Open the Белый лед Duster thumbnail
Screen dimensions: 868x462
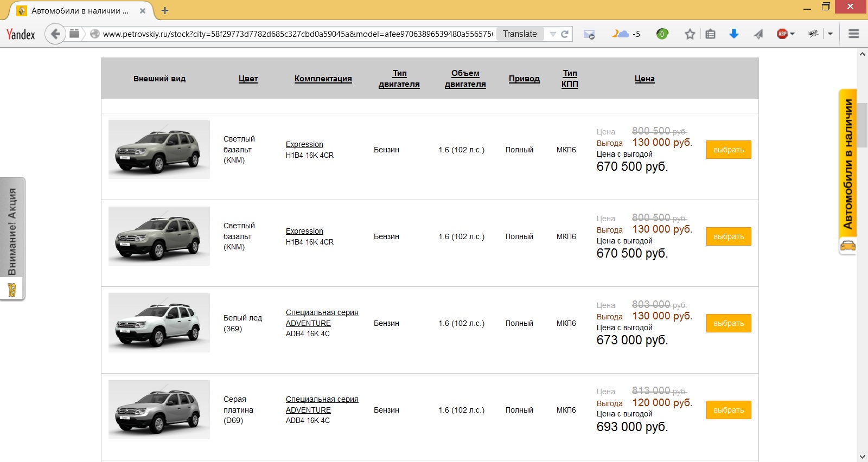click(x=159, y=323)
